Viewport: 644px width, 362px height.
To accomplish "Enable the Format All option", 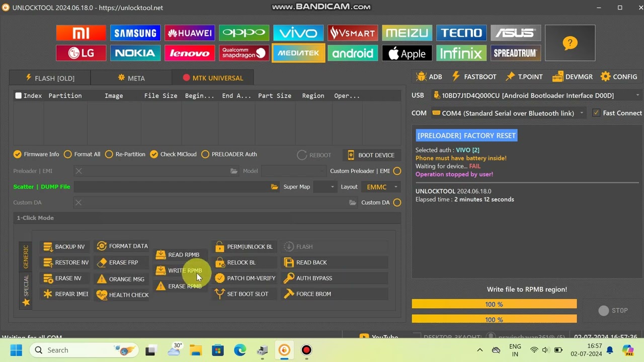I will click(82, 154).
